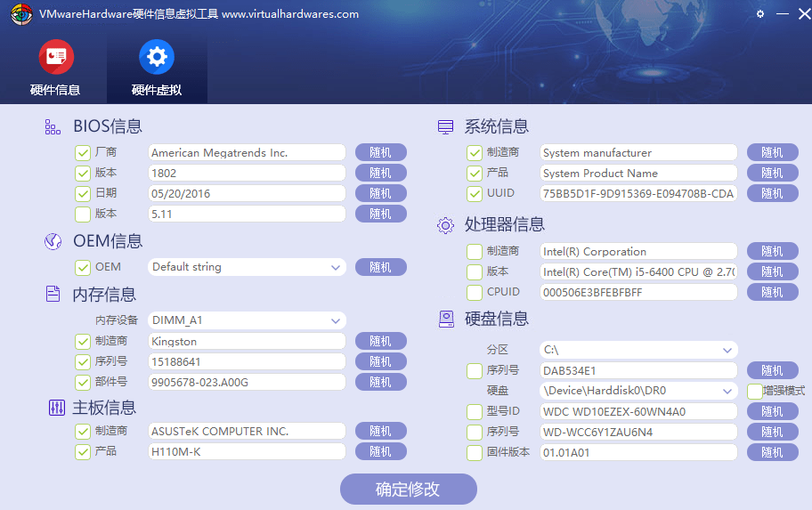Randomize the WDC 型号ID value

click(x=772, y=411)
